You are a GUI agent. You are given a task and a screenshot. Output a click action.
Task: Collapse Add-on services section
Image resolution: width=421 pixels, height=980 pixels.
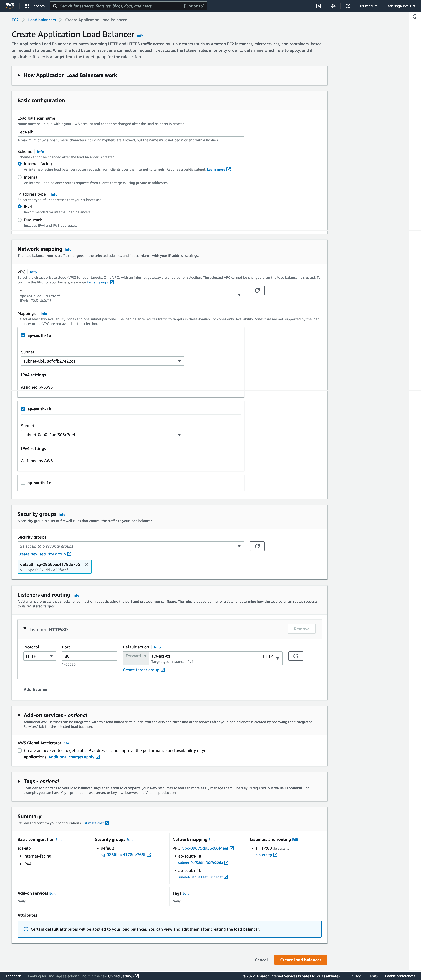pos(19,715)
